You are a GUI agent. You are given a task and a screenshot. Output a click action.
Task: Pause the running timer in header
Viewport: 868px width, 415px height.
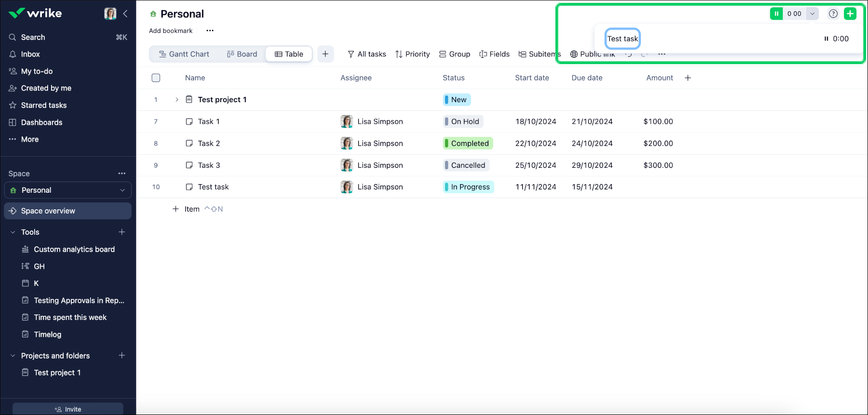point(776,13)
